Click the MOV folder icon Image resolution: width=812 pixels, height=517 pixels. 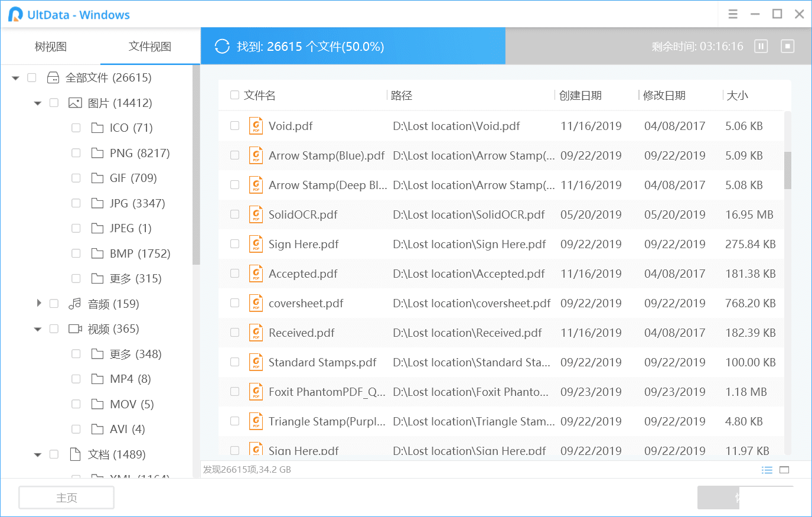[97, 404]
